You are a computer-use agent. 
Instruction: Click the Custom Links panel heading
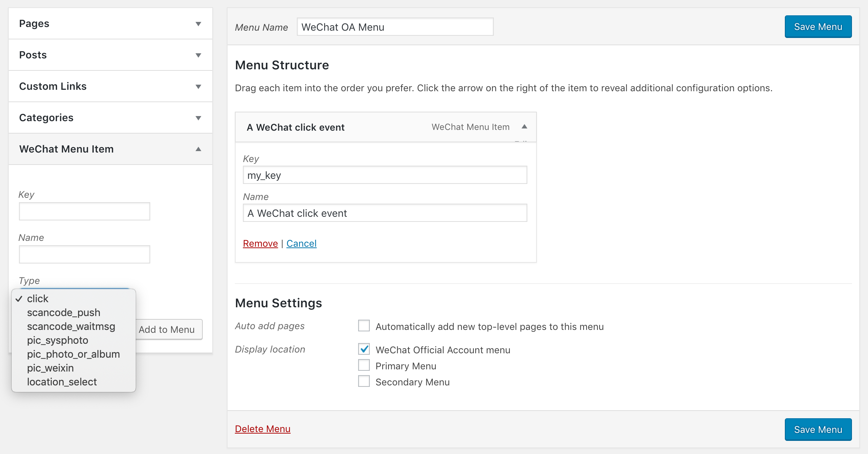tap(53, 86)
